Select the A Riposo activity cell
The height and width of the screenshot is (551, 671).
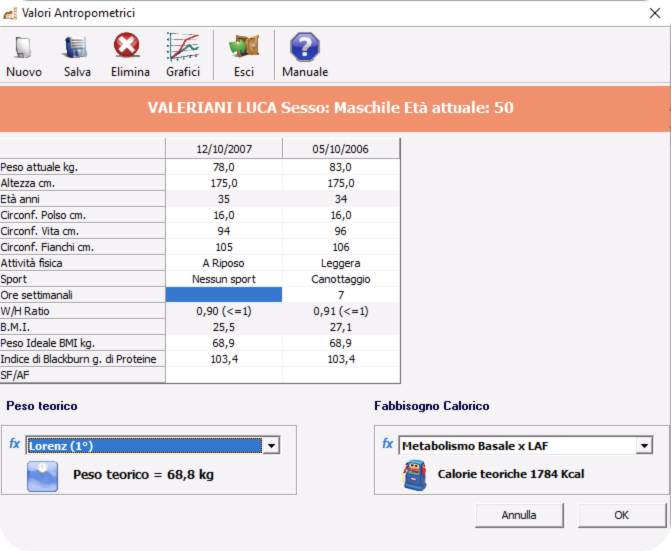tap(224, 263)
